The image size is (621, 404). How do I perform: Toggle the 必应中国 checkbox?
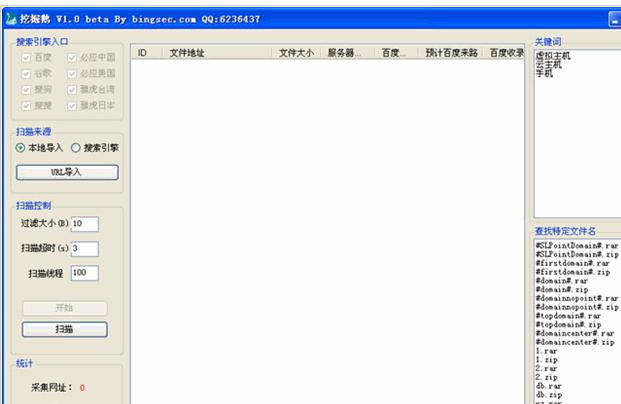[x=72, y=57]
